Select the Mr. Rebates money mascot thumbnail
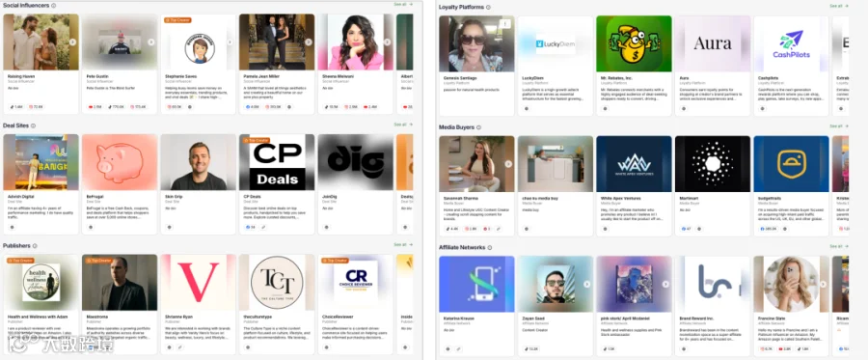 coord(634,43)
